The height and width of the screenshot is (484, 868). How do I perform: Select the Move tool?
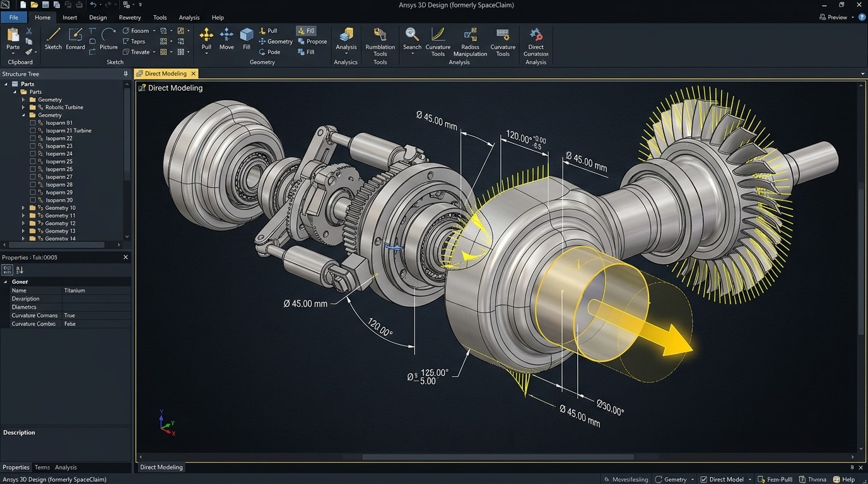226,39
